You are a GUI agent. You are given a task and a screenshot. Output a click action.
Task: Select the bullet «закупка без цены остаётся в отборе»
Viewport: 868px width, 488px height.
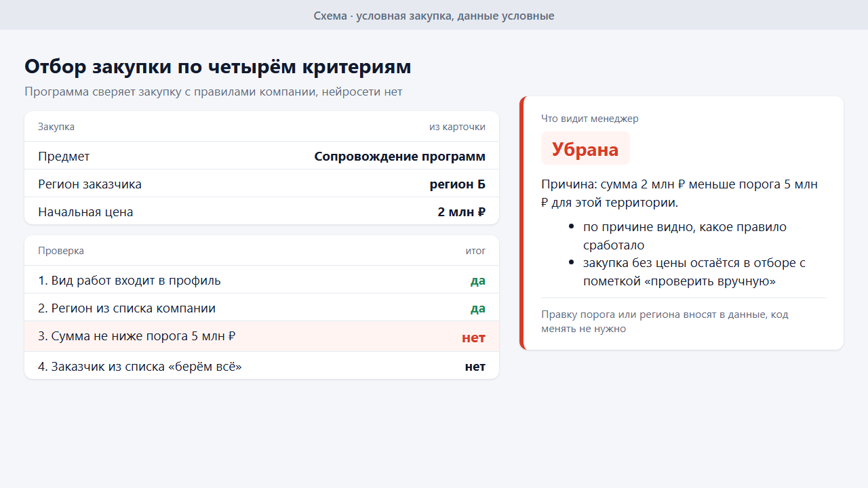694,272
